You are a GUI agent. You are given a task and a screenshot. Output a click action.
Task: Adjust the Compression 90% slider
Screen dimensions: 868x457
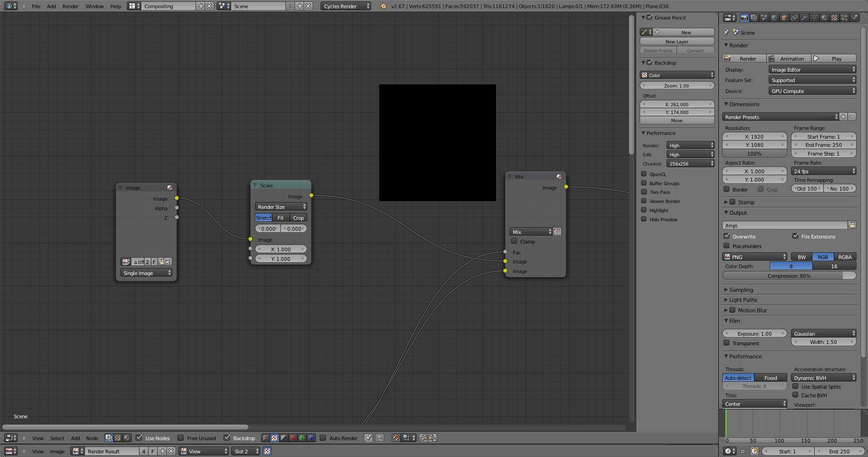tap(789, 275)
